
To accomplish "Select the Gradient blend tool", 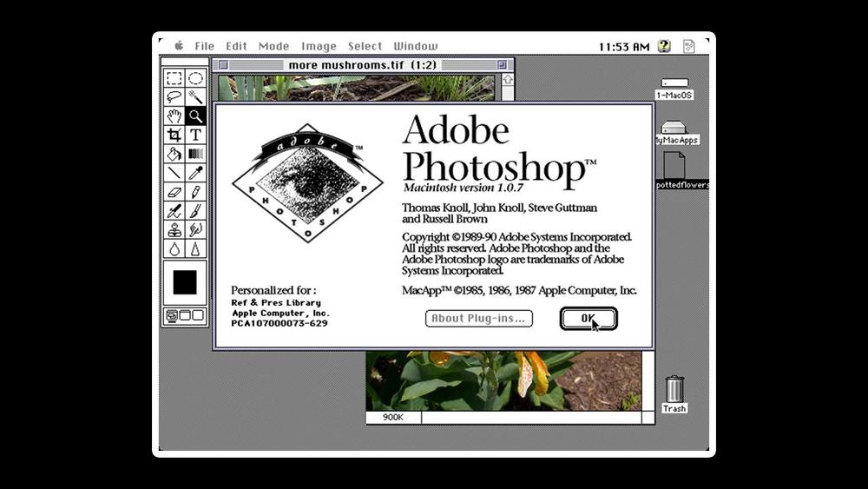I will coord(195,154).
